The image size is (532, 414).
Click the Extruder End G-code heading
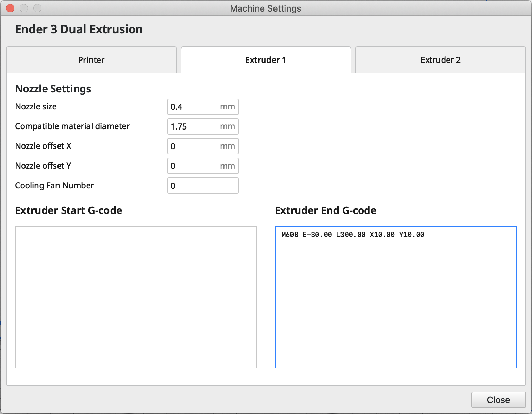pos(326,210)
